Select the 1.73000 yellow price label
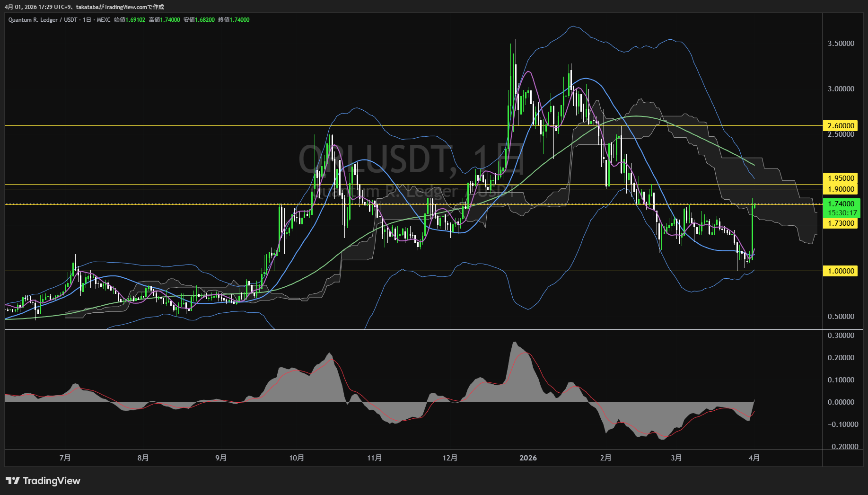This screenshot has width=868, height=495. (x=841, y=223)
